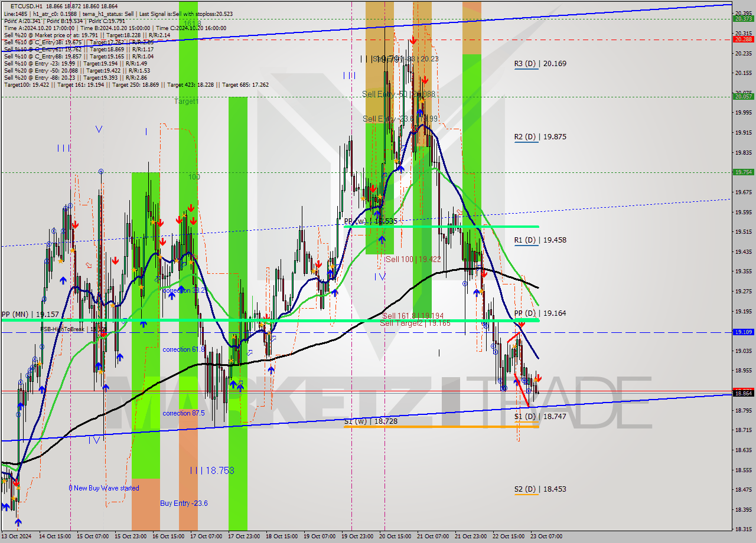Select the S1 (D) | 18.747 support label
Image resolution: width=756 pixels, height=543 pixels.
coord(540,416)
